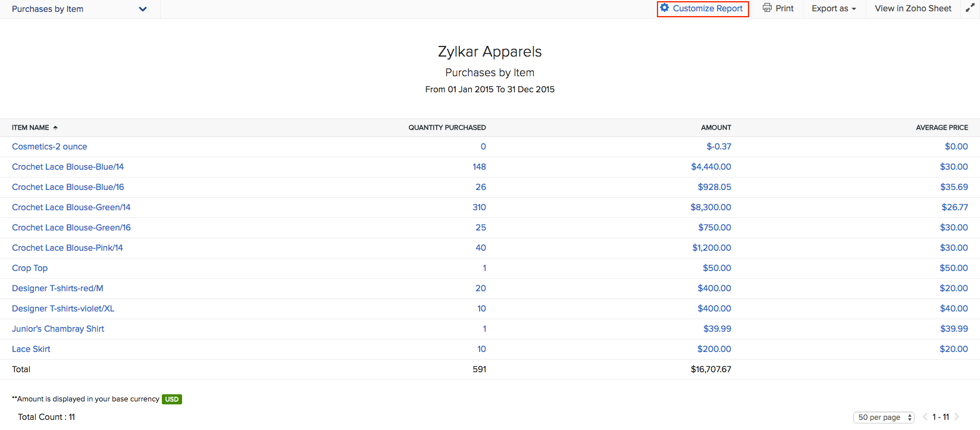Go to previous page arrow
980x430 pixels.
(x=925, y=417)
